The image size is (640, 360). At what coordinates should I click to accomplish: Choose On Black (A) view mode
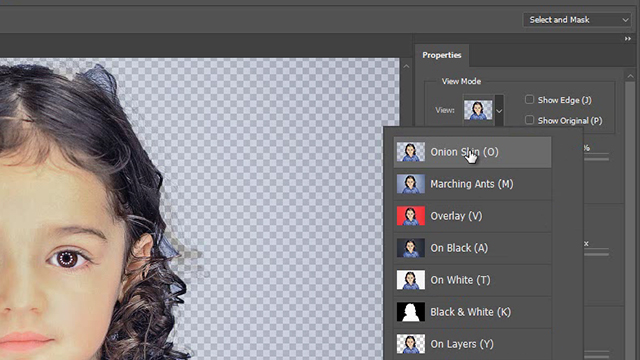coord(472,248)
